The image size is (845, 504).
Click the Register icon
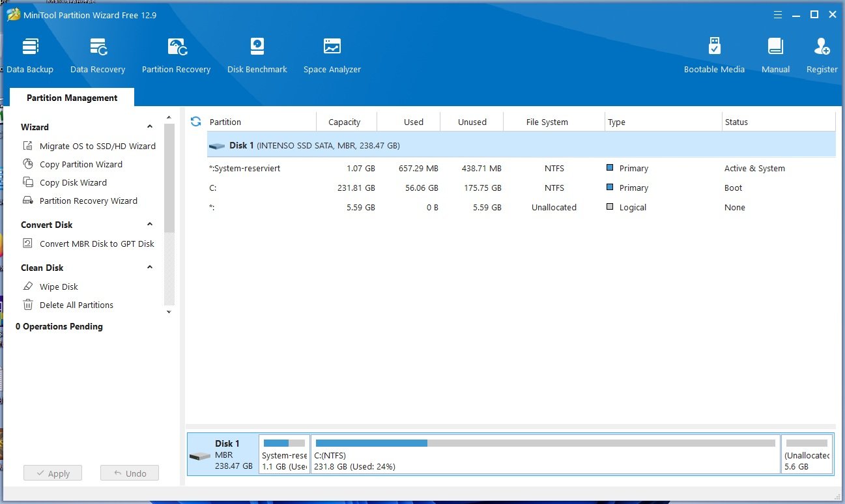(x=822, y=47)
